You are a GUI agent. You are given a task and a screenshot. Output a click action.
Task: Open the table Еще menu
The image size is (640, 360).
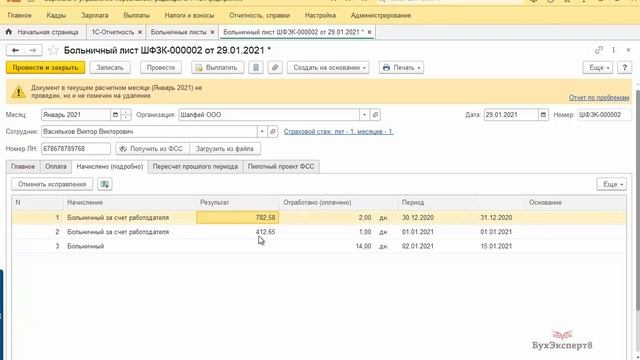point(611,184)
